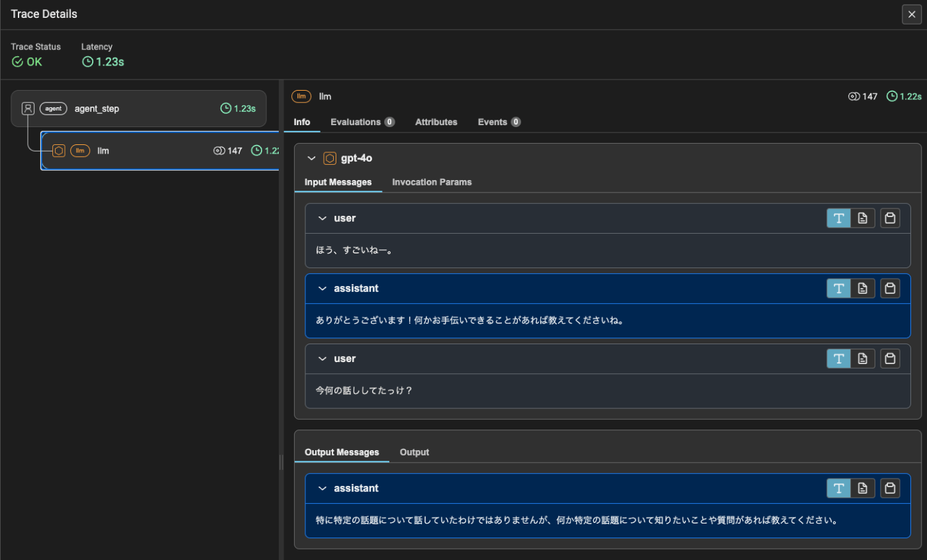Open the Attributes tab
Screen dimensions: 927x560
click(x=436, y=122)
